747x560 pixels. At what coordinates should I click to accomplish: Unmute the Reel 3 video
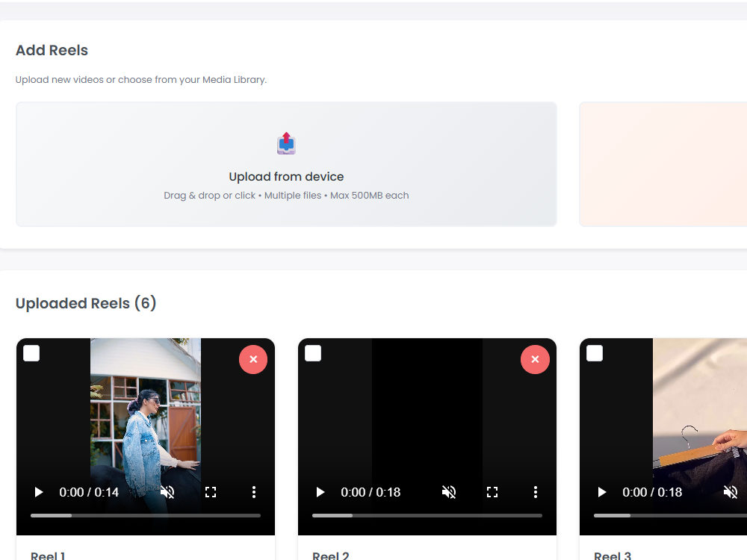coord(731,492)
